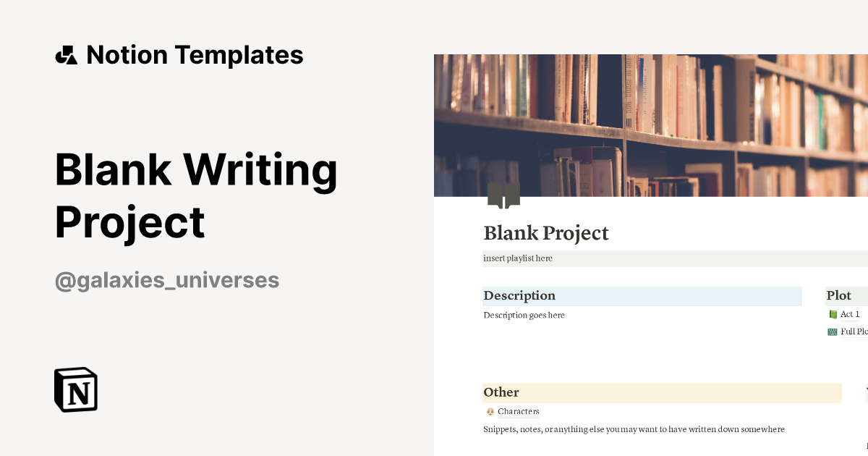Image resolution: width=868 pixels, height=456 pixels.
Task: Click the Blank Writing Project title
Action: (195, 195)
